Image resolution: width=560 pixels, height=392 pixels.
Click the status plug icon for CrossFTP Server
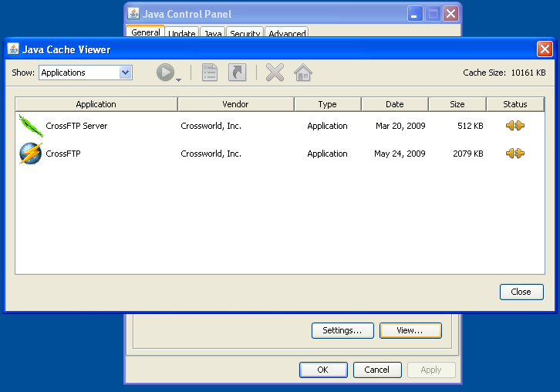click(x=515, y=126)
